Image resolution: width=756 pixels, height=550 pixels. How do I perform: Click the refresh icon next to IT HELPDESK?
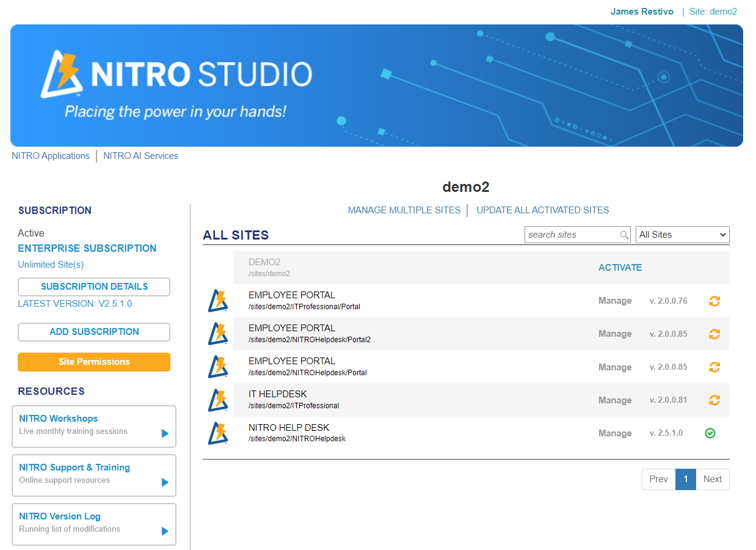click(714, 400)
